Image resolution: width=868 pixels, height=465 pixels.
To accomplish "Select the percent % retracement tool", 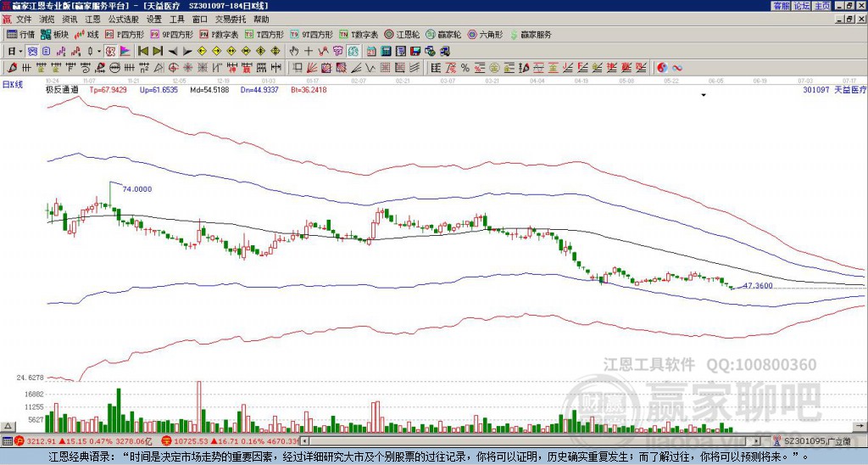I will [465, 68].
